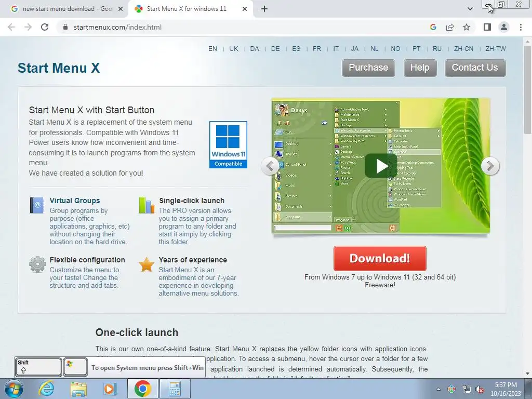
Task: Open a new browser tab
Action: tap(264, 9)
